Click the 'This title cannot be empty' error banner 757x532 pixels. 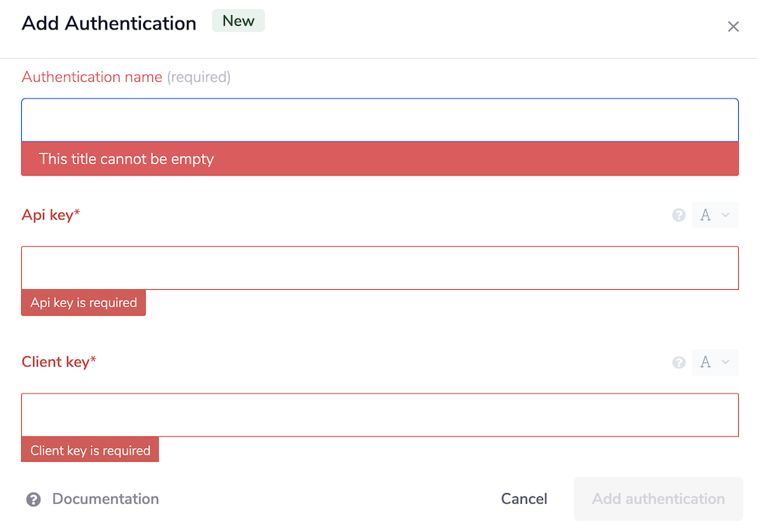tap(378, 159)
